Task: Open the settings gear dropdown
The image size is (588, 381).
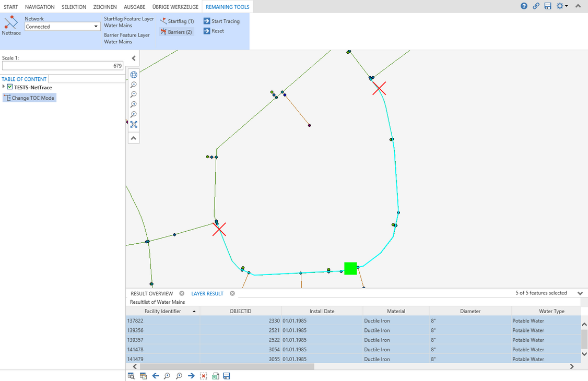Action: pyautogui.click(x=561, y=6)
